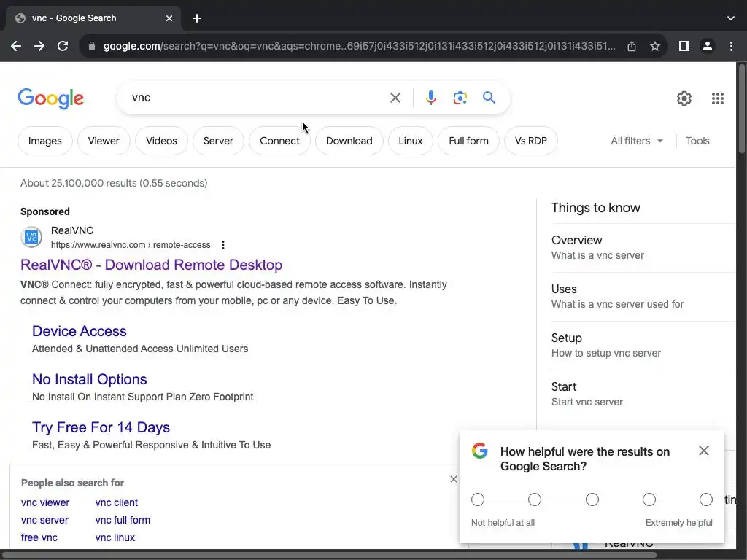Toggle the browser side panel
This screenshot has width=747, height=560.
coord(684,46)
